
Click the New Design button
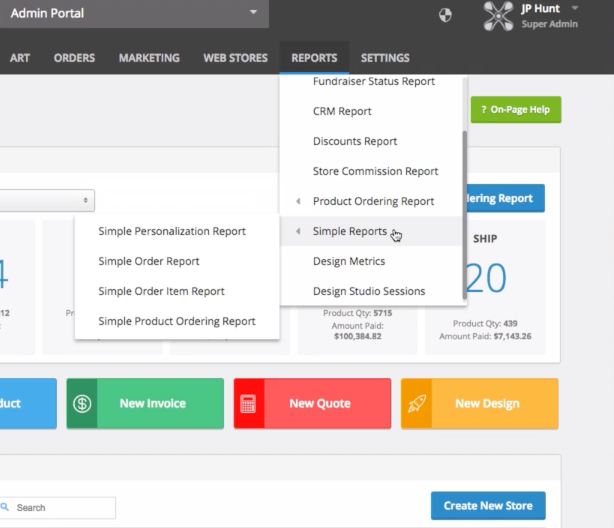[x=480, y=403]
